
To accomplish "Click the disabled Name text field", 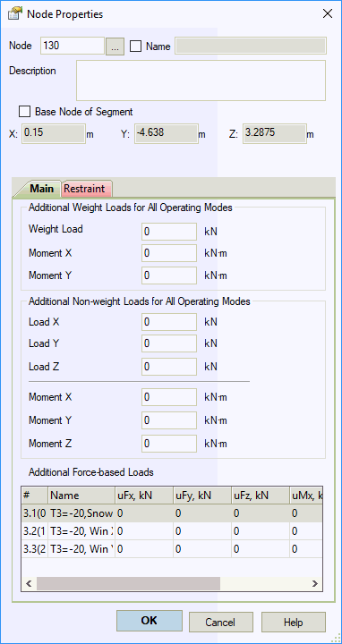I will (x=251, y=46).
